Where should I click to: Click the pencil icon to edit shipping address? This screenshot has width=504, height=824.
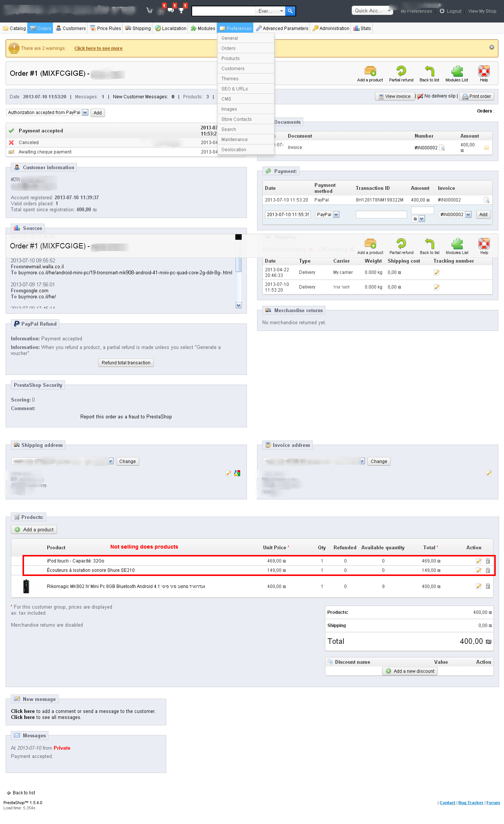pos(228,473)
